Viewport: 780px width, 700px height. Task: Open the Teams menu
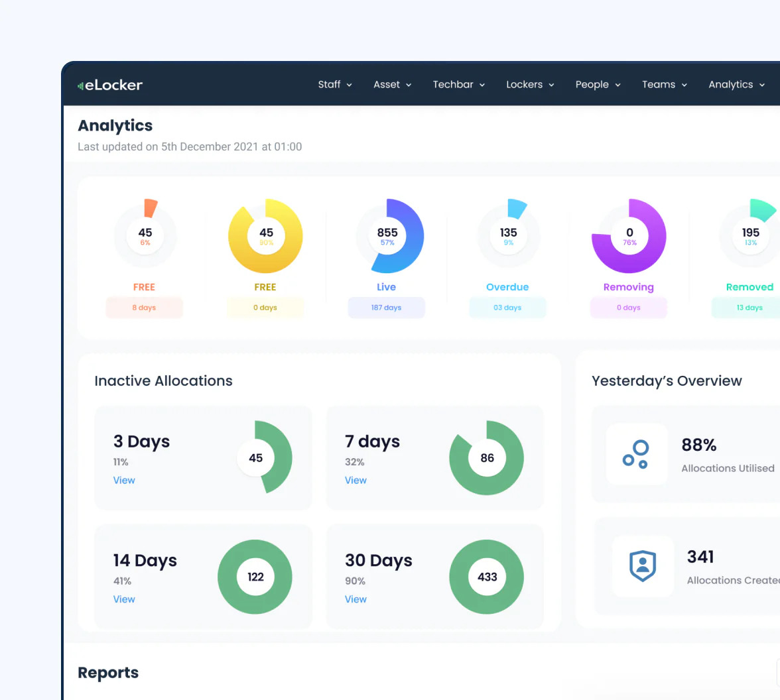664,85
